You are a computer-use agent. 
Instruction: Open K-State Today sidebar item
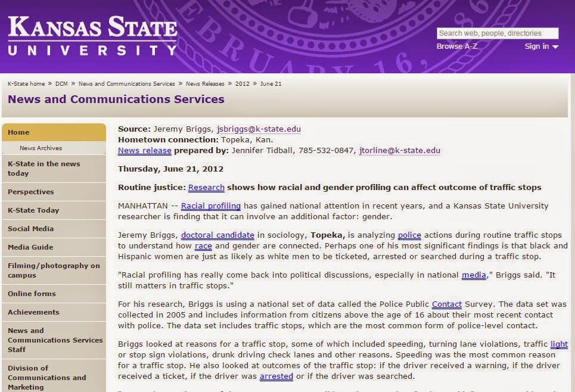(x=54, y=210)
